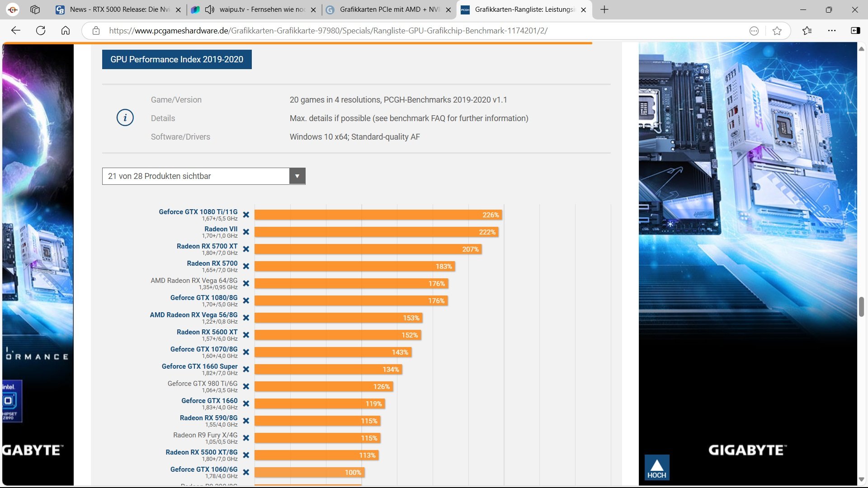Open the Geforce GTX 1070/8G link
This screenshot has height=488, width=868.
[204, 349]
